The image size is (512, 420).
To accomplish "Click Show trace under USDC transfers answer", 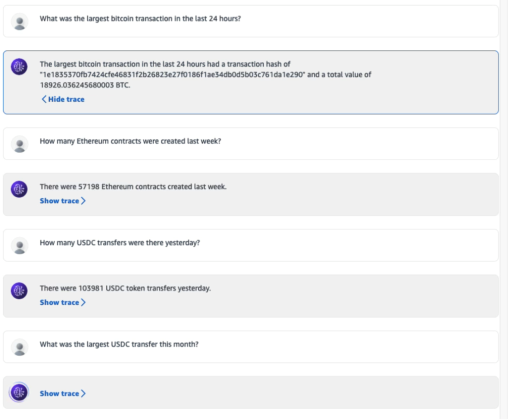I will (x=62, y=302).
